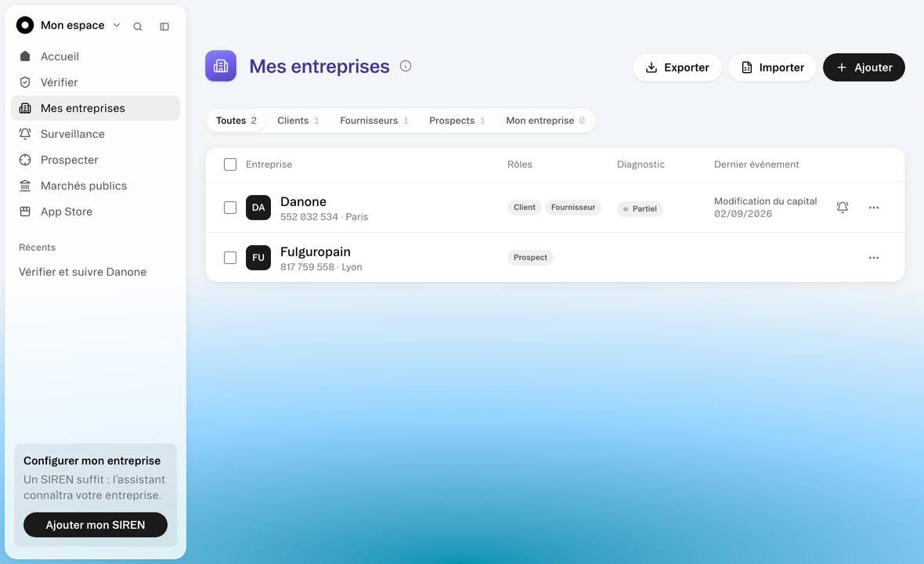Check the Danone row checkbox
This screenshot has width=924, height=564.
point(230,208)
